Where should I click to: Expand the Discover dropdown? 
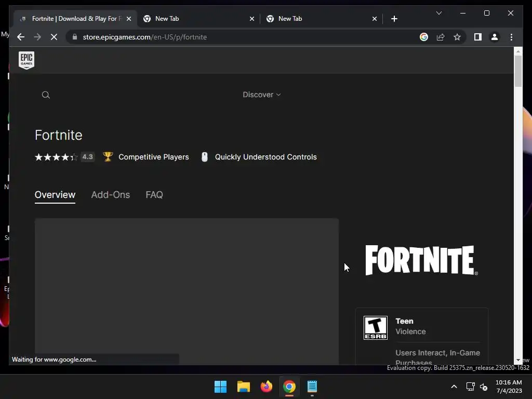pyautogui.click(x=262, y=95)
